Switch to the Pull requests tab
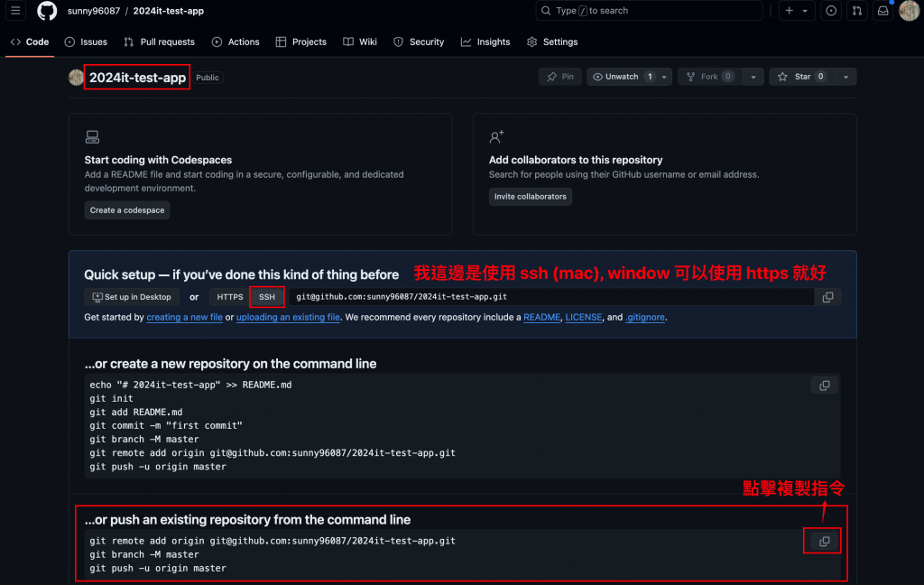Image resolution: width=924 pixels, height=585 pixels. 159,42
